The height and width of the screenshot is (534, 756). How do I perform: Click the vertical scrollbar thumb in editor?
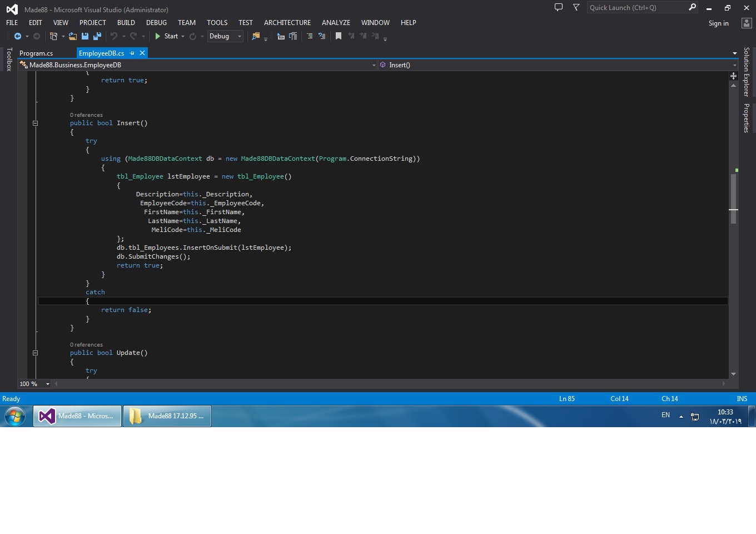734,199
